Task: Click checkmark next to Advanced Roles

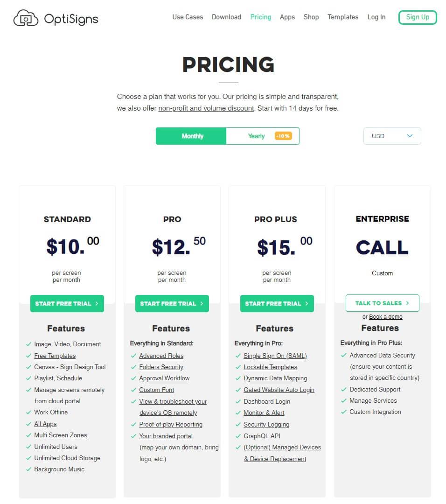Action: [x=133, y=356]
